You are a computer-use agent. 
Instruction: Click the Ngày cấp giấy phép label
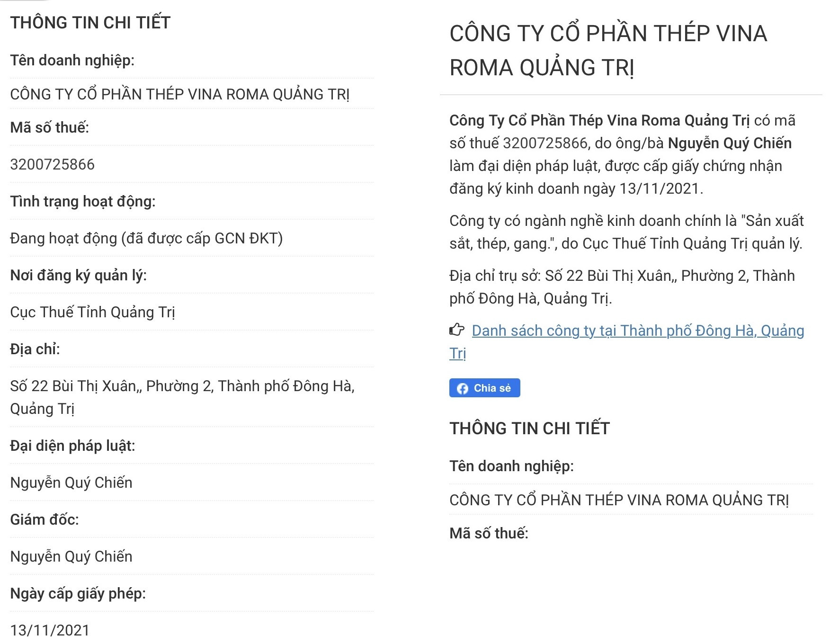pos(78,593)
